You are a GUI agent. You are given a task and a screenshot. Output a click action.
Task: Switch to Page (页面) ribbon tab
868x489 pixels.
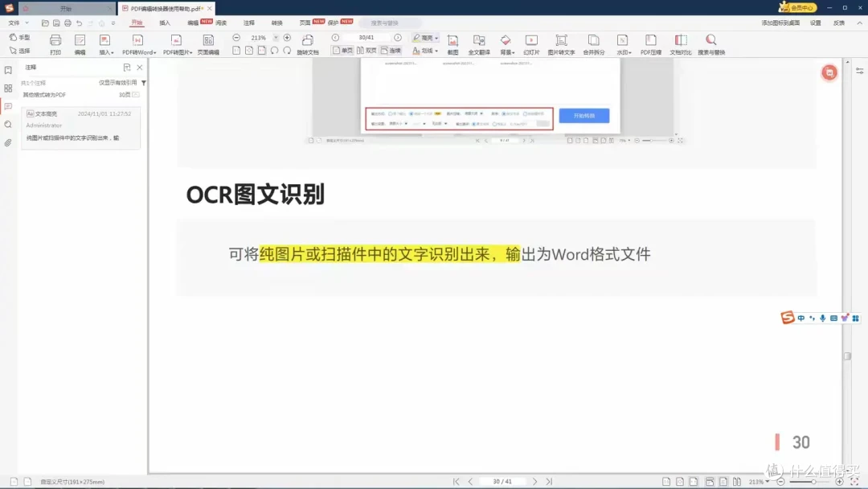305,23
